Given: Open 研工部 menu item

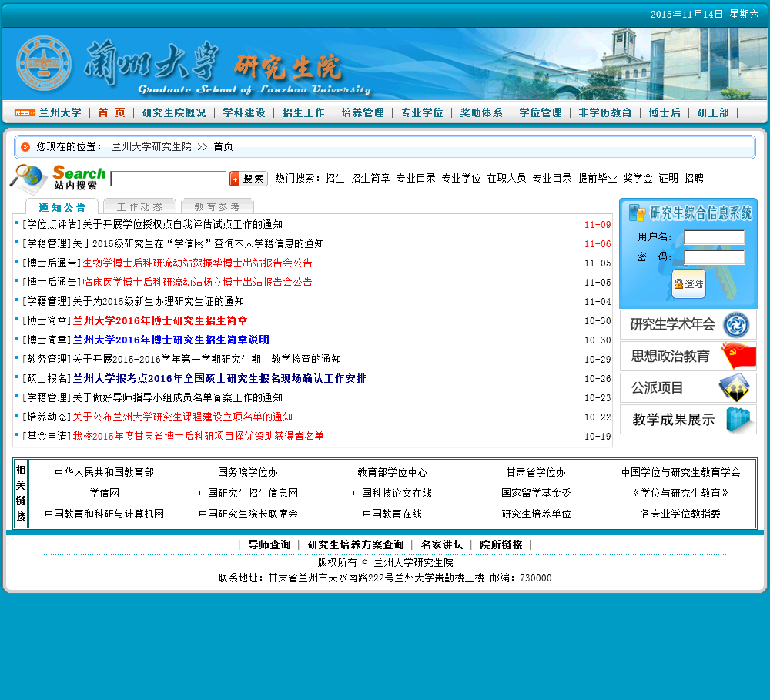Looking at the screenshot, I should 713,112.
